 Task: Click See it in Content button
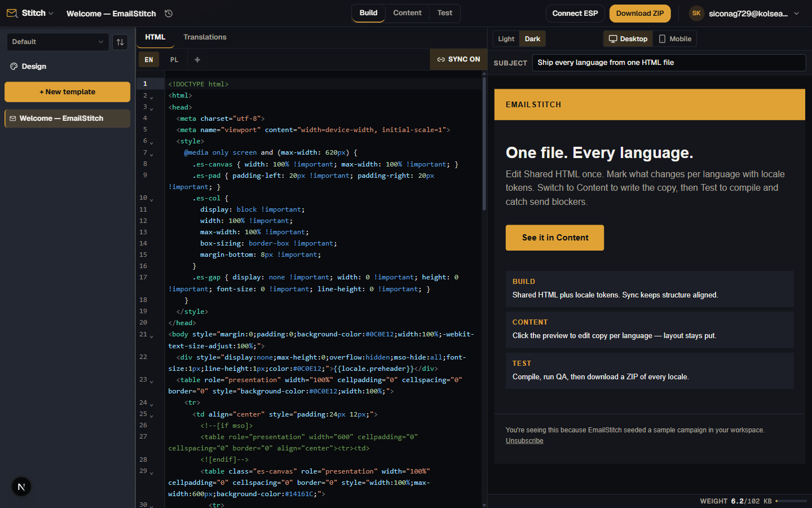click(555, 238)
